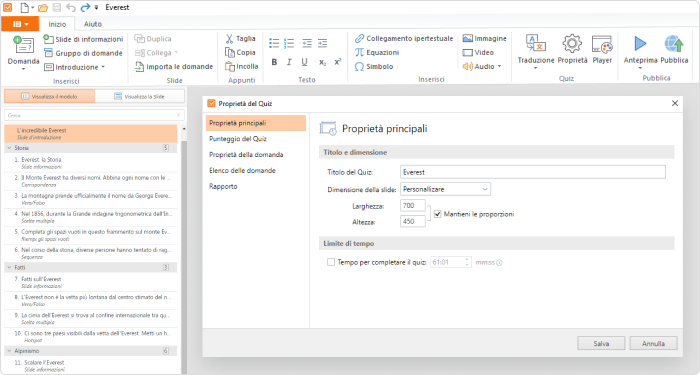Insert an Immagine from the ribbon
This screenshot has height=375, width=700.
(x=484, y=38)
